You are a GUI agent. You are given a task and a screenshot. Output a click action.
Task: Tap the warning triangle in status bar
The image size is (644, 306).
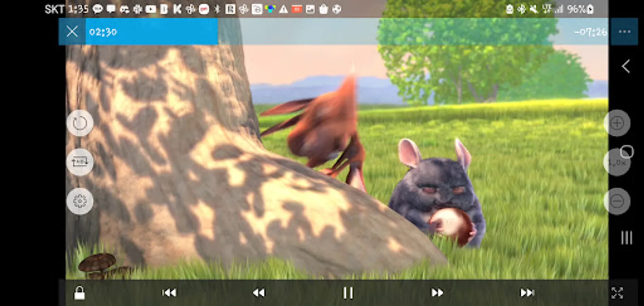(283, 9)
